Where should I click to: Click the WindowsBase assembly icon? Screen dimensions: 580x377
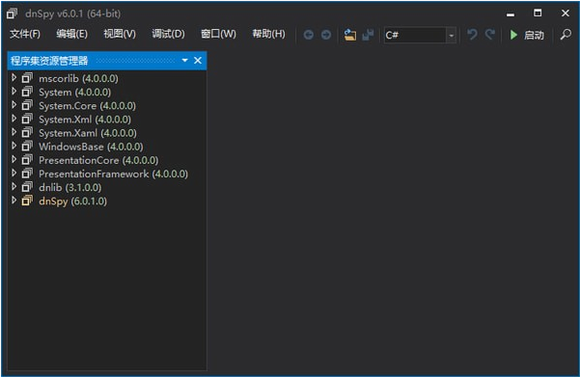point(27,146)
